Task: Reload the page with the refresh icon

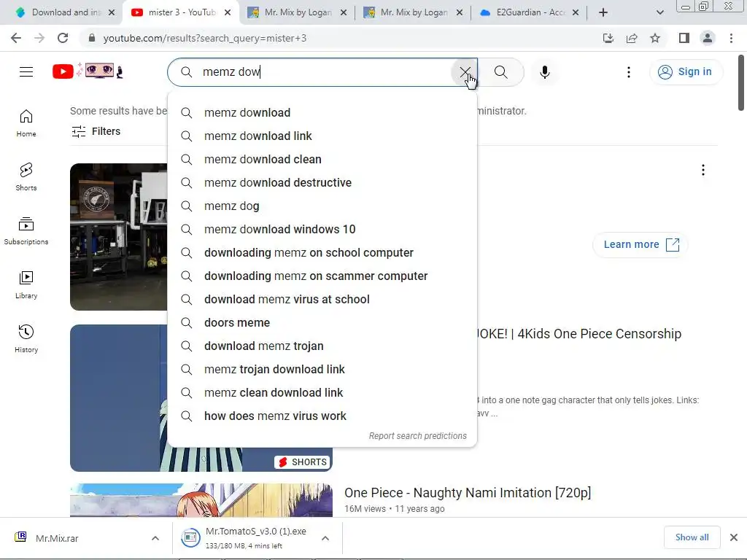Action: (63, 38)
